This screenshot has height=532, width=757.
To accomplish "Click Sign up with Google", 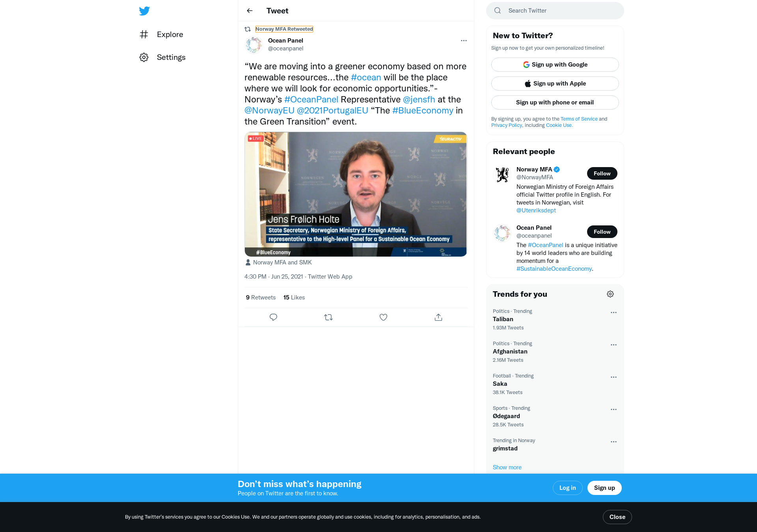I will [x=555, y=65].
